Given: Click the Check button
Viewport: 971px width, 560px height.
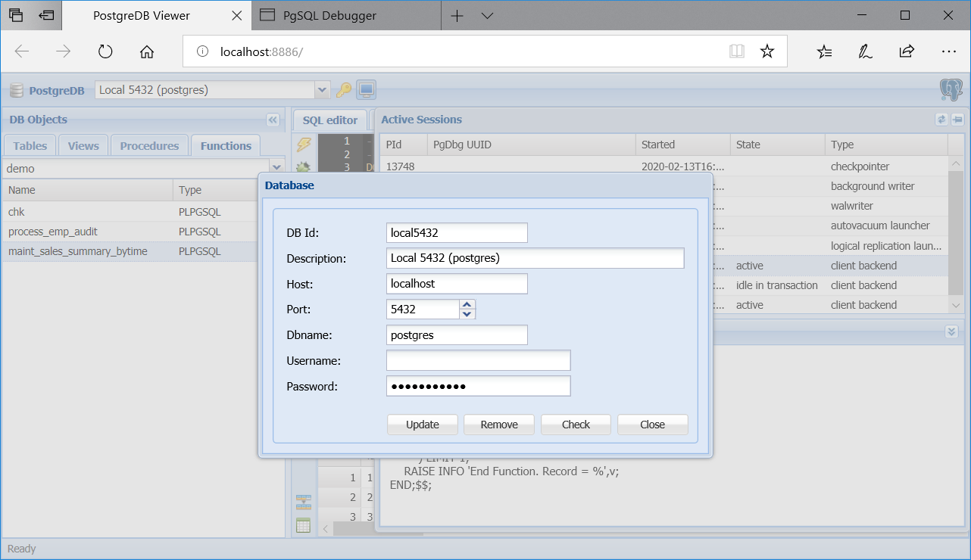Looking at the screenshot, I should [x=576, y=425].
